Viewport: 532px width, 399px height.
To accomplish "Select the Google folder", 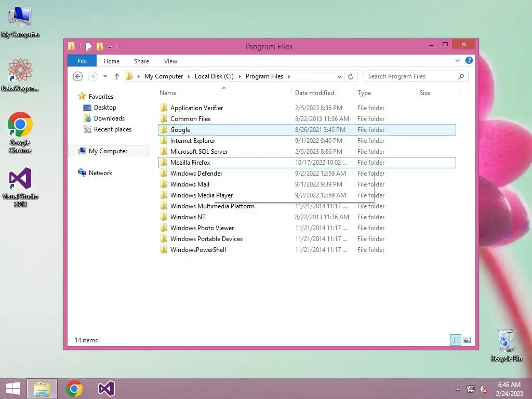I will (307, 129).
